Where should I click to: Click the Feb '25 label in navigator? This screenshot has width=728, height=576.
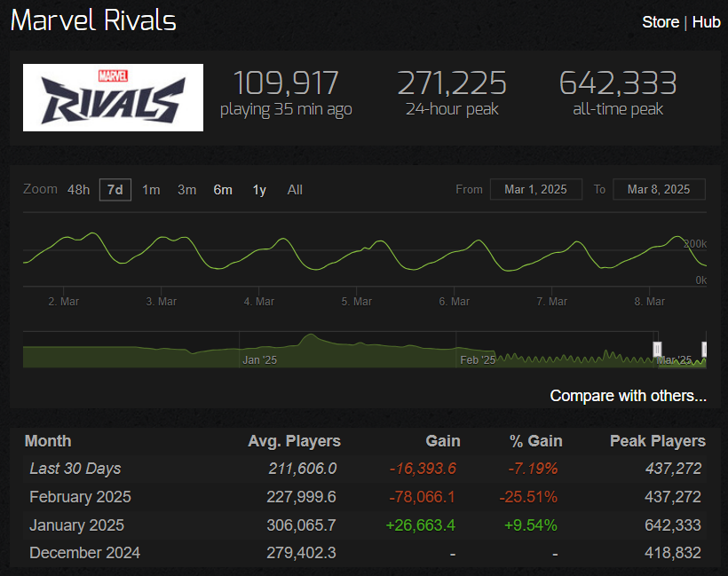478,360
